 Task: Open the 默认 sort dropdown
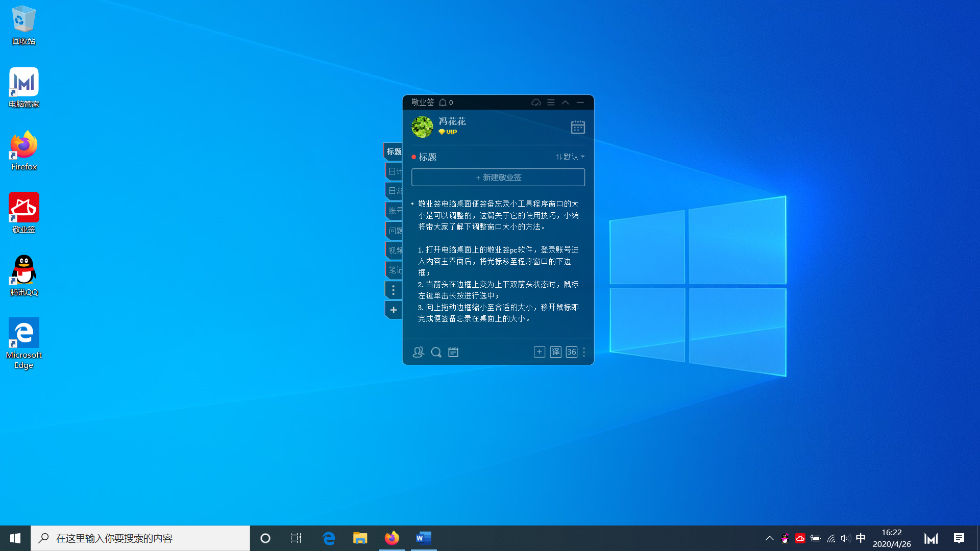pos(570,157)
